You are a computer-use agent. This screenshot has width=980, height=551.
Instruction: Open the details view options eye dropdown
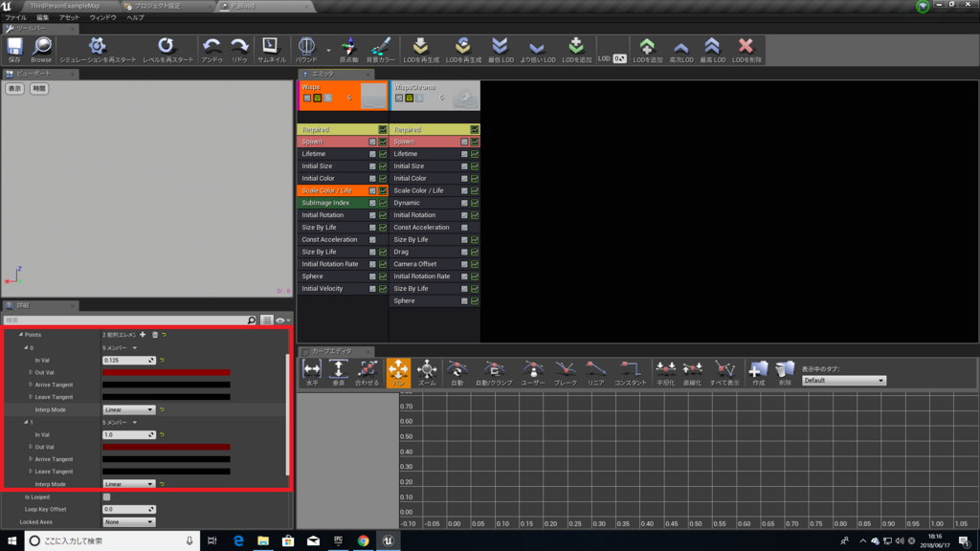point(282,320)
